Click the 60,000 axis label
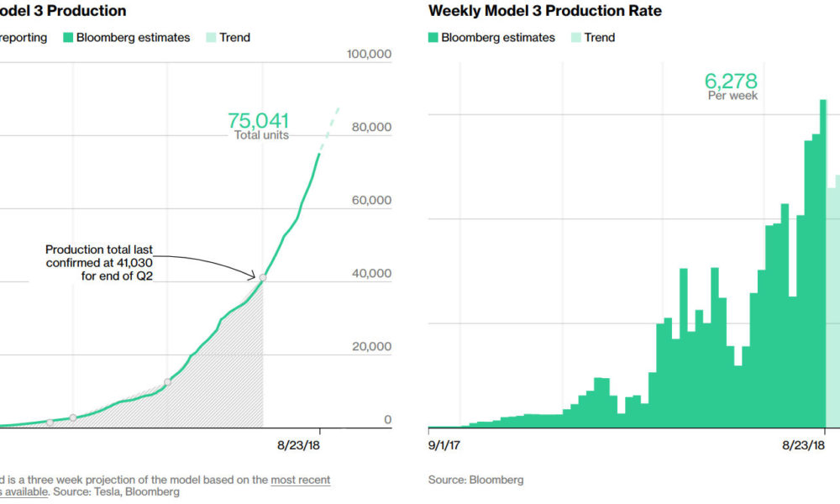The image size is (840, 504). (x=371, y=200)
